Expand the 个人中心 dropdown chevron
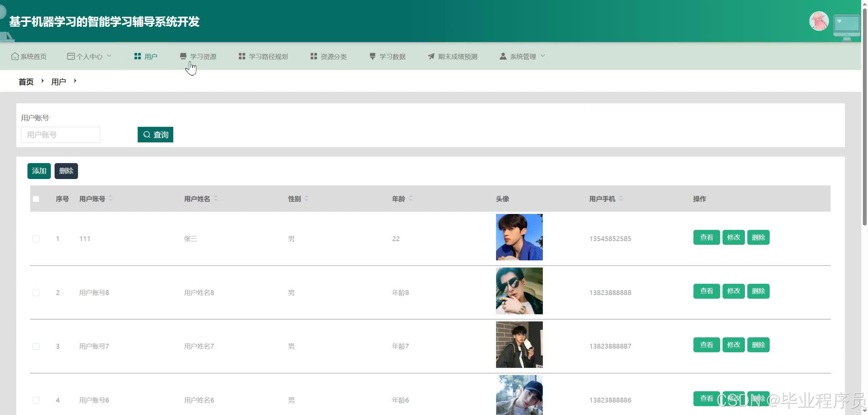This screenshot has width=868, height=415. [x=109, y=56]
